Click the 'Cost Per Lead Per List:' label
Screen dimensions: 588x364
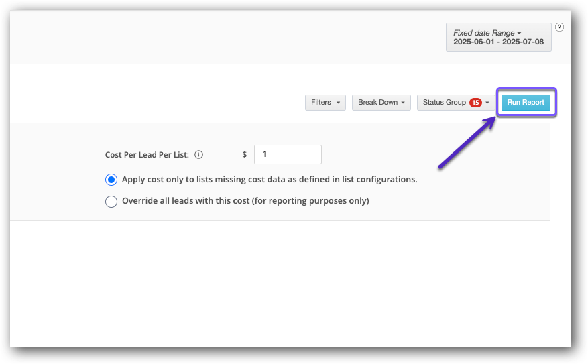pos(148,155)
